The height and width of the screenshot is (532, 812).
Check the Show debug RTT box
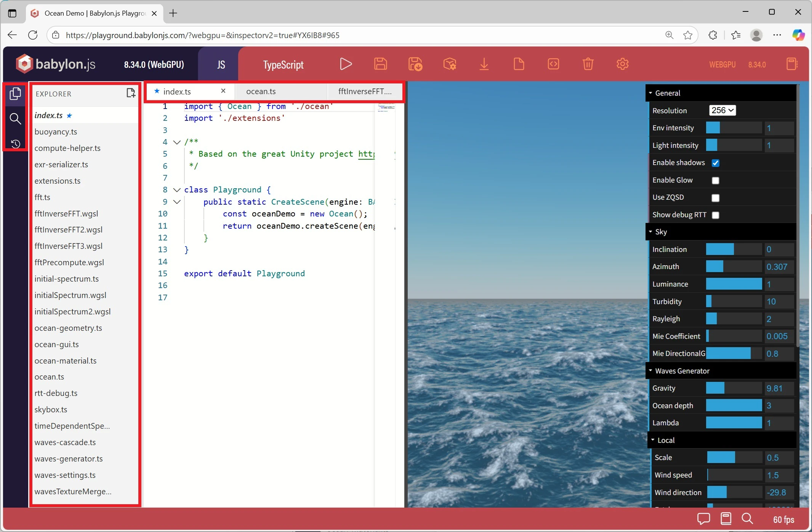(x=716, y=215)
